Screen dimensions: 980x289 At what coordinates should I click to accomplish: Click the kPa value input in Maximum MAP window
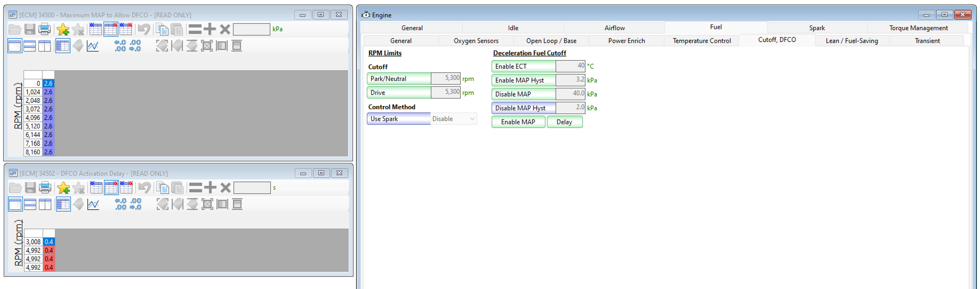[251, 29]
